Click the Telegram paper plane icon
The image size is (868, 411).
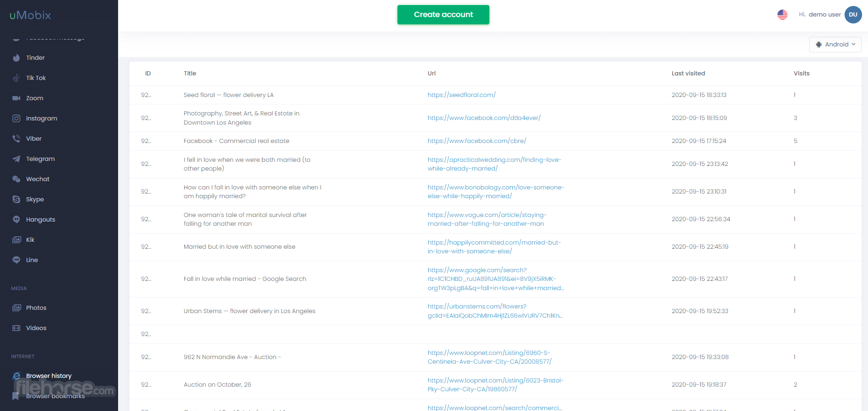click(17, 159)
